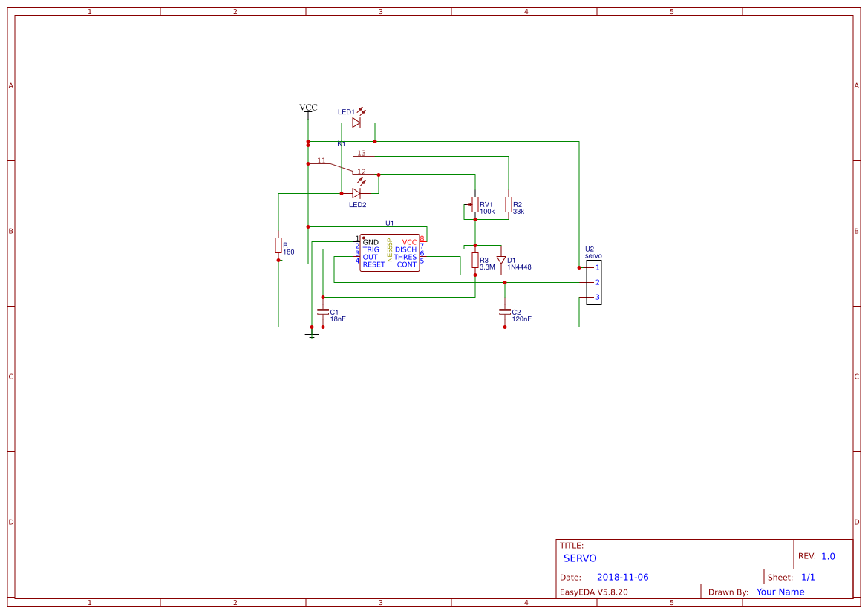Click the 100k value of RV1
The width and height of the screenshot is (868, 614).
click(487, 212)
